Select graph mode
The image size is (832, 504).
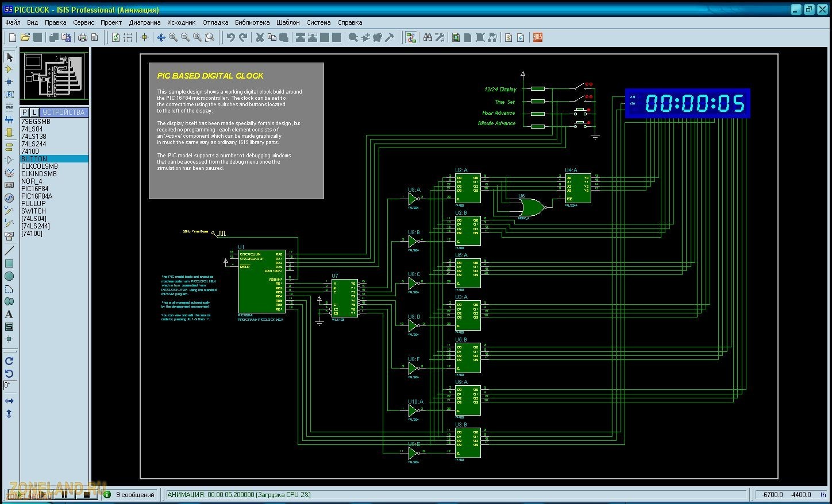[9, 173]
